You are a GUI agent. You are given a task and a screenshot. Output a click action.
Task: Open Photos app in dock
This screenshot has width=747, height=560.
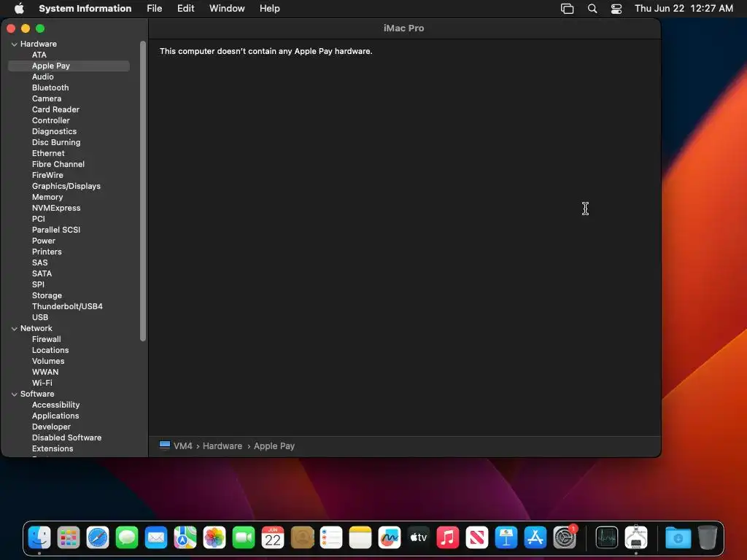(x=214, y=537)
